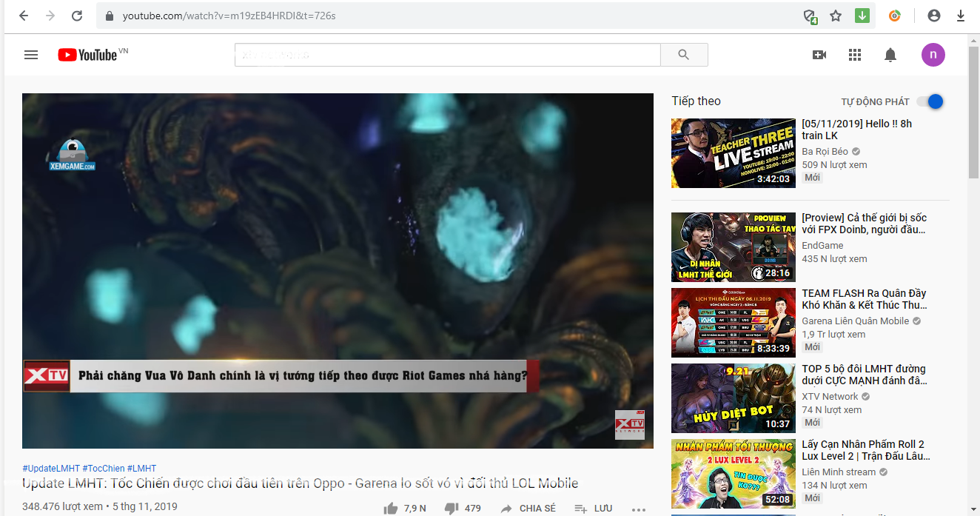
Task: Click the magnifier search button
Action: pos(684,55)
